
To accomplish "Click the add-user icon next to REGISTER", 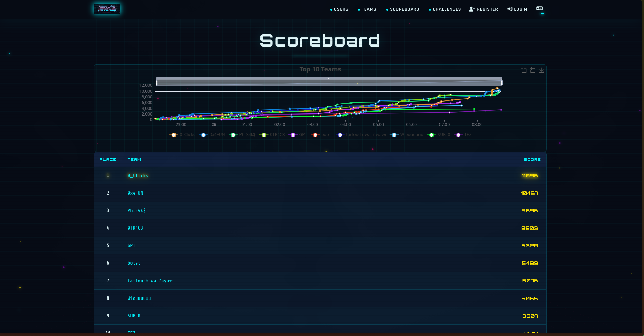I will [472, 9].
